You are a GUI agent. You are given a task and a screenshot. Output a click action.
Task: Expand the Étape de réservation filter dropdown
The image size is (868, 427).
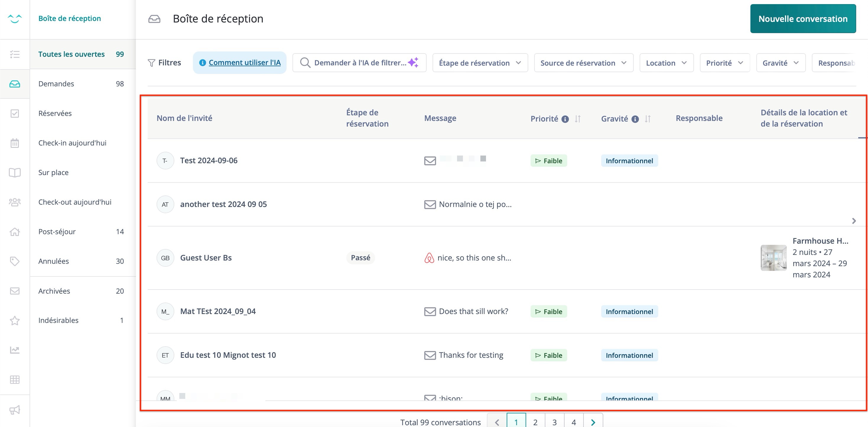point(480,63)
